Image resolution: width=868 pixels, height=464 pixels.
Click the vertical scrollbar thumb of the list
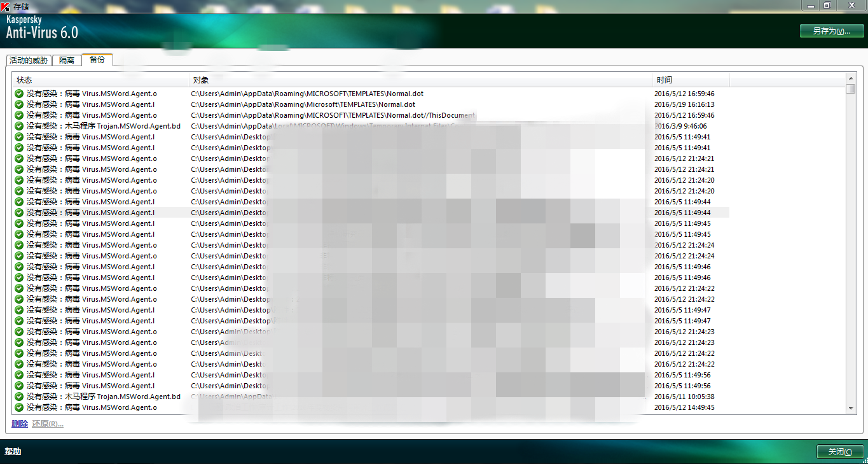(851, 89)
